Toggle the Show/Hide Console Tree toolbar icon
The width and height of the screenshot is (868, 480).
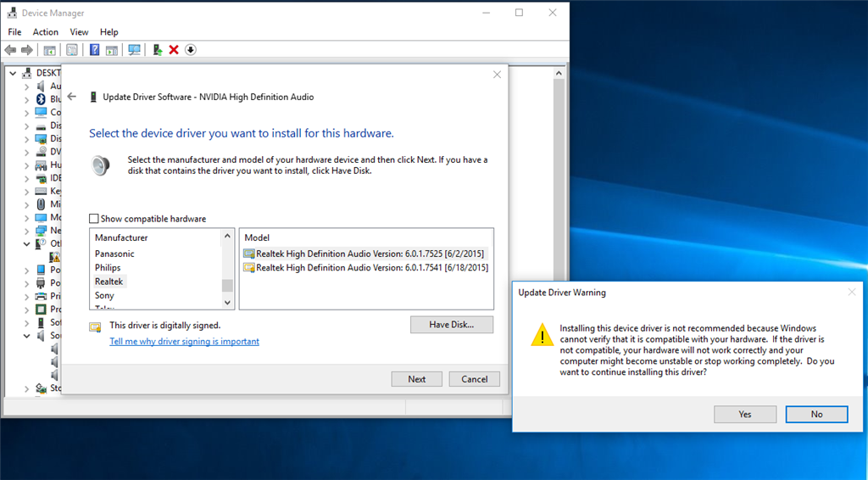click(49, 50)
